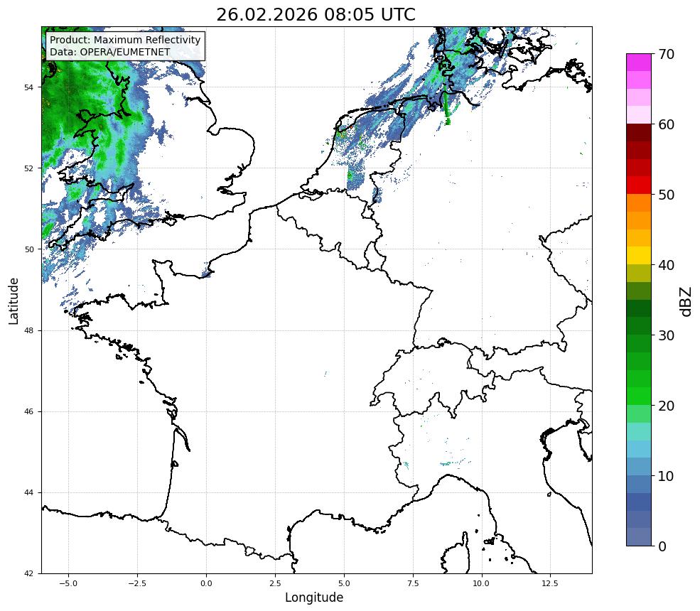Pick the magenta swatch at colorbar top
This screenshot has height=611, width=700.
639,63
